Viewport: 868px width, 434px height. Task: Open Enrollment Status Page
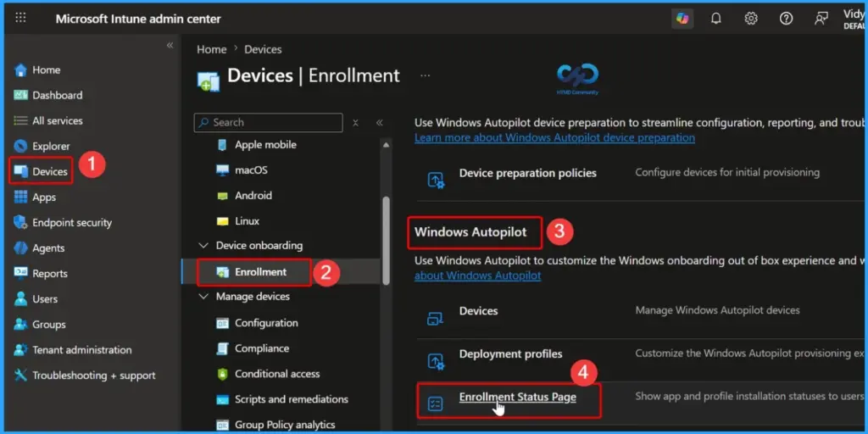(518, 397)
